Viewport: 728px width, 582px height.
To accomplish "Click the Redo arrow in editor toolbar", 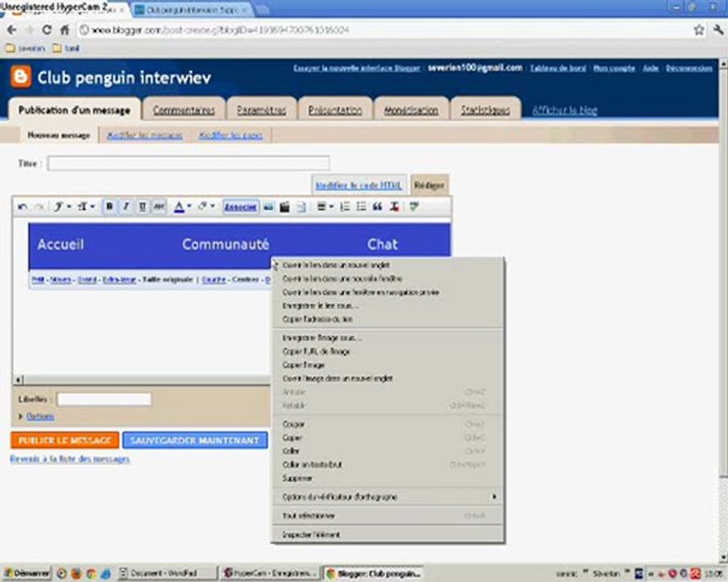I will tap(39, 207).
